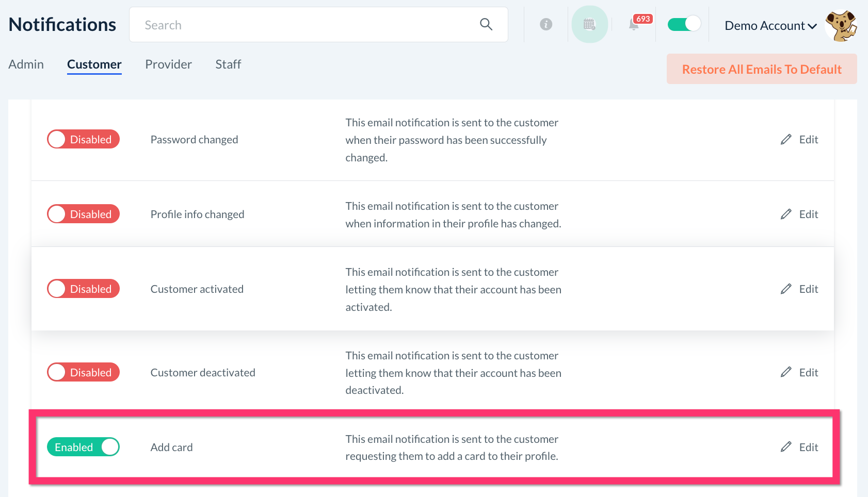Click the search magnifier icon

486,24
